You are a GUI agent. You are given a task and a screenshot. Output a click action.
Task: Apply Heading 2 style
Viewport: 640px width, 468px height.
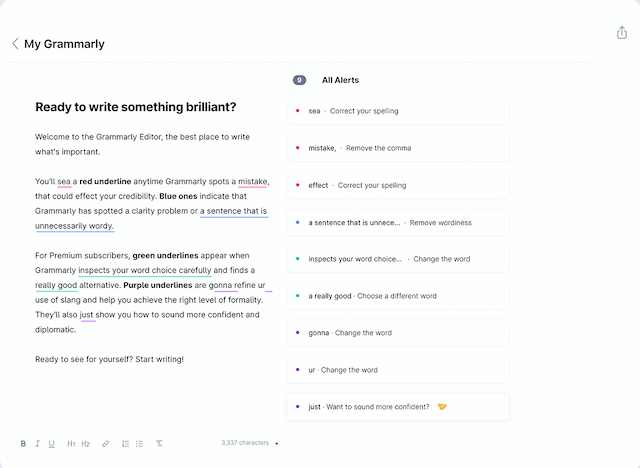click(86, 443)
